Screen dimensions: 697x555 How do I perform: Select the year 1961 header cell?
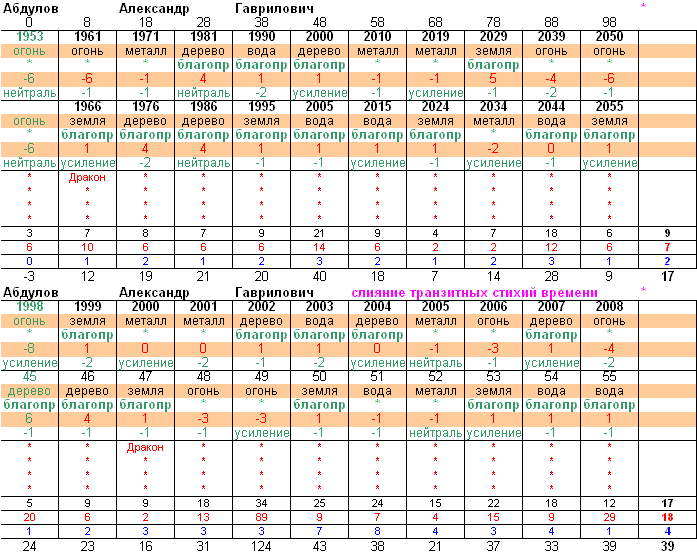pos(88,36)
